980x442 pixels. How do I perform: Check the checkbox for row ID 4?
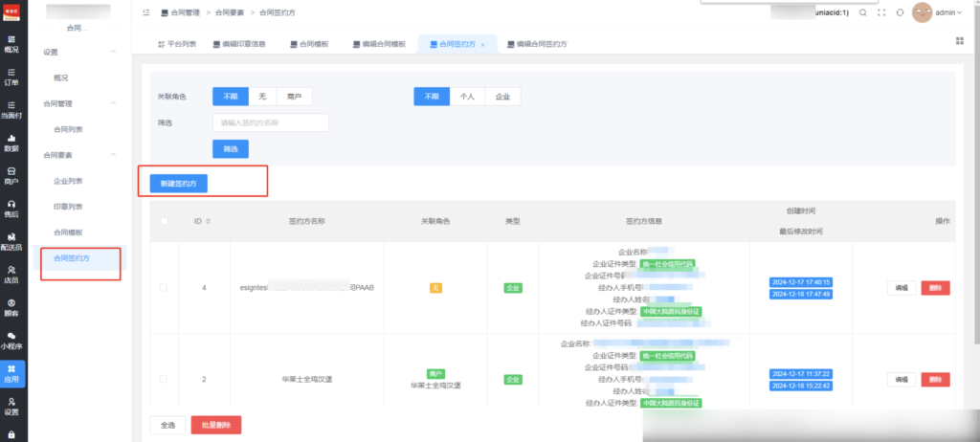tap(163, 288)
